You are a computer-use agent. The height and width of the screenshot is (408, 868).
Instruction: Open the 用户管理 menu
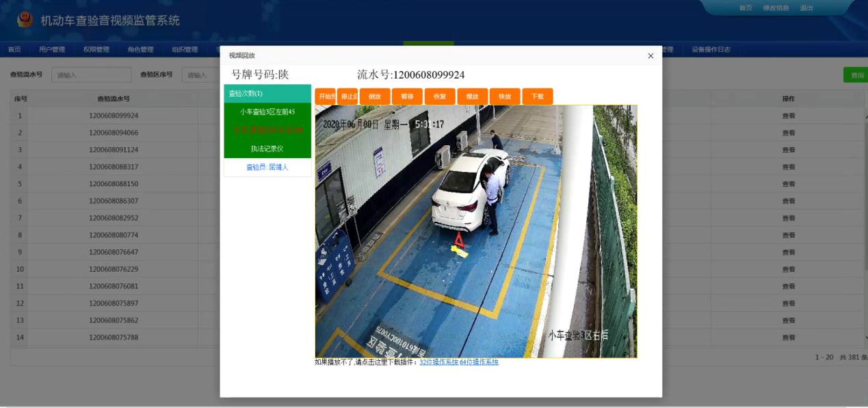(52, 49)
